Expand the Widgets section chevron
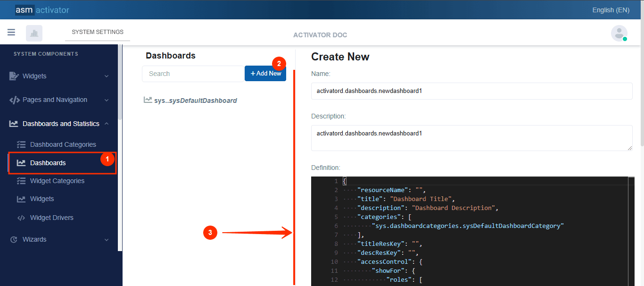 [107, 76]
